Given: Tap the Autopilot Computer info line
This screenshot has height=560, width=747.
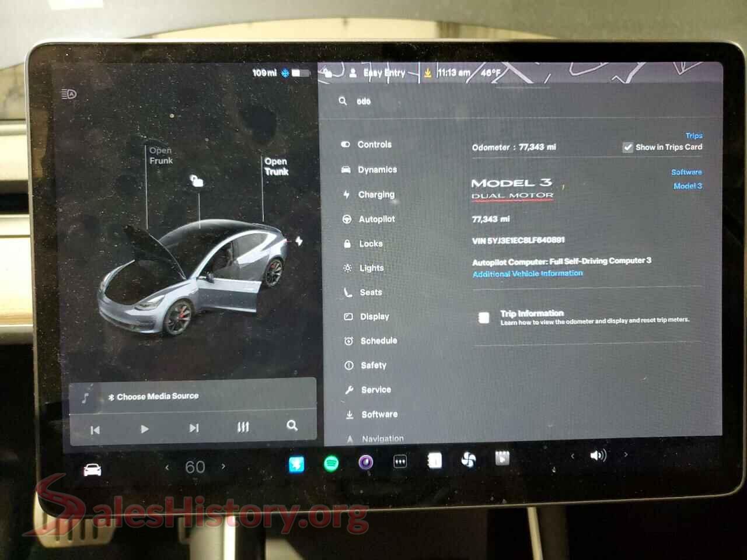Looking at the screenshot, I should (561, 261).
